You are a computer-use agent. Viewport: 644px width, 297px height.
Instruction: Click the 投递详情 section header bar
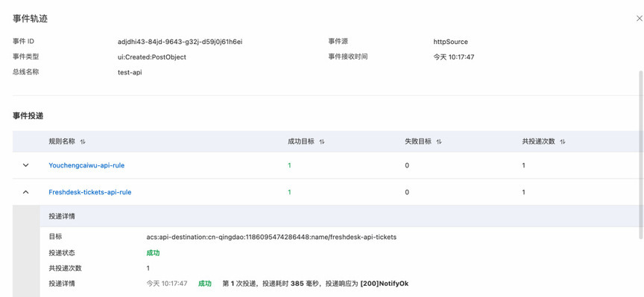(x=339, y=216)
